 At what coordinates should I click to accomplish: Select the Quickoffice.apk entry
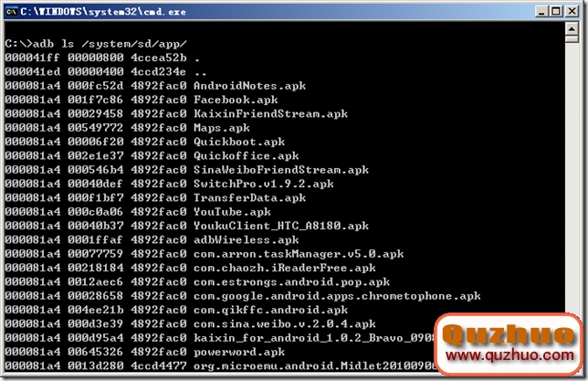tap(247, 155)
